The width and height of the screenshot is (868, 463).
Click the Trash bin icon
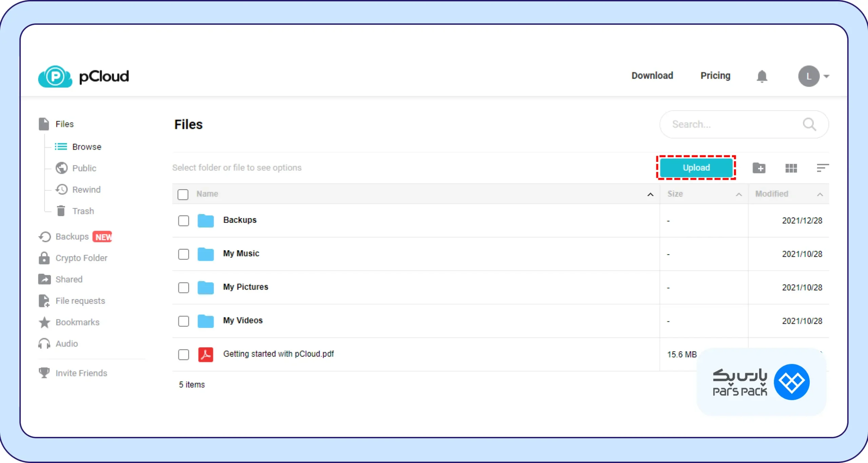pos(61,211)
